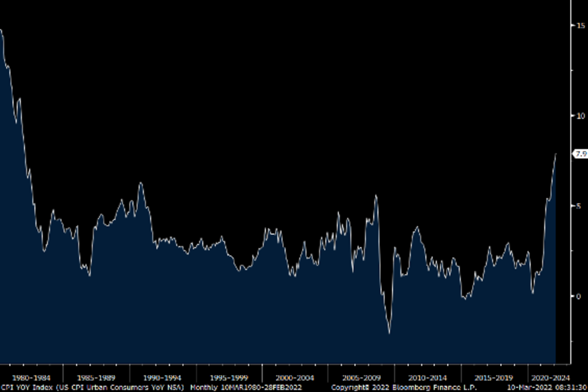Click the 1980 peak at chart start
Image resolution: width=588 pixels, height=392 pixels.
coord(1,30)
